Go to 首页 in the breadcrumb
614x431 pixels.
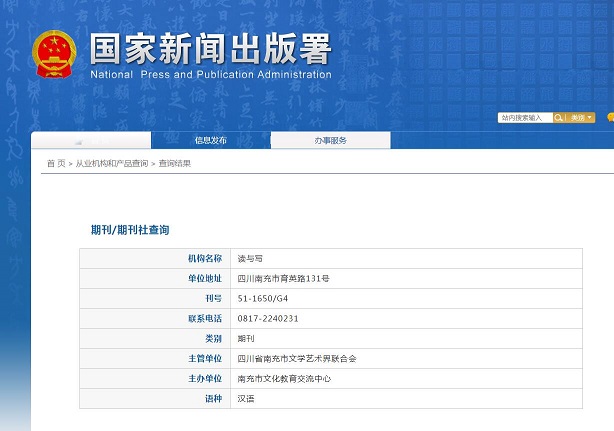[56, 163]
